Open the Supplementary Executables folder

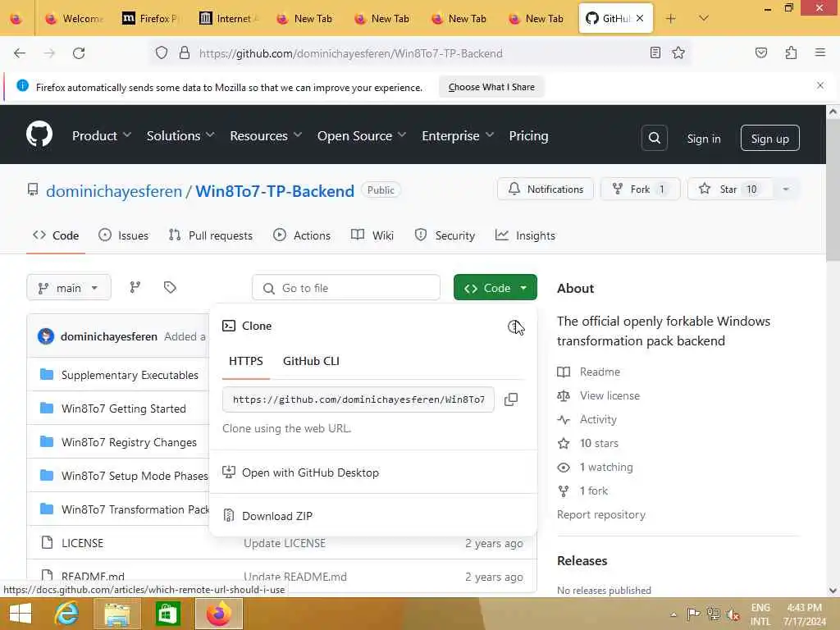pyautogui.click(x=130, y=375)
